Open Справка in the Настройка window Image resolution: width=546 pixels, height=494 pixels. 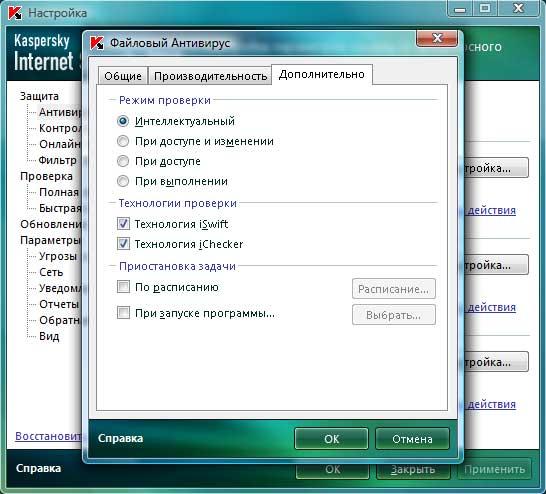pos(38,468)
